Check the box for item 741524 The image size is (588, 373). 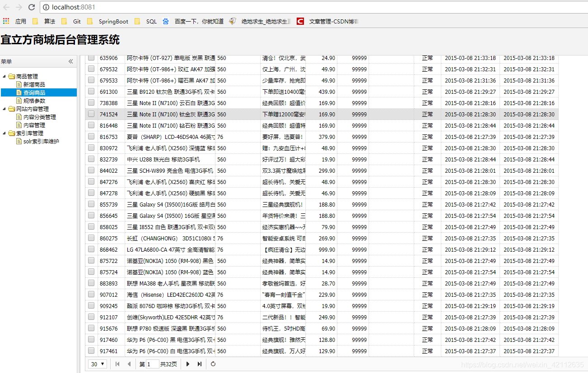pyautogui.click(x=91, y=114)
